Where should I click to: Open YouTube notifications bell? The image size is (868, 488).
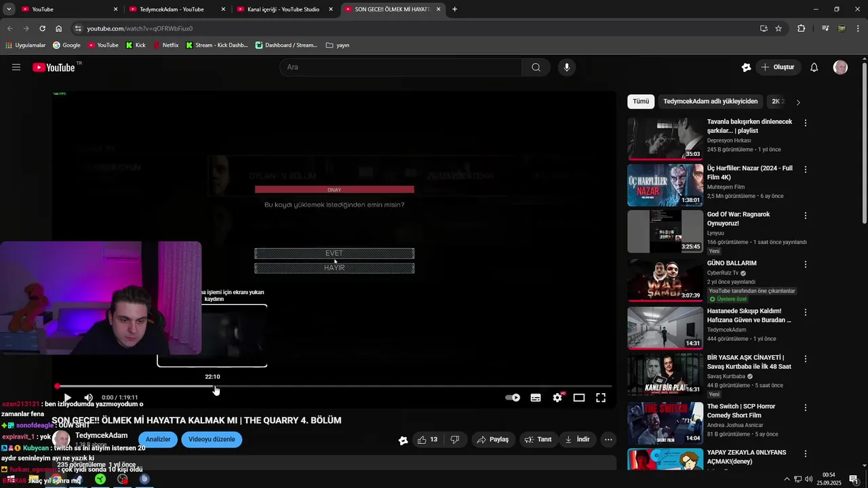[x=814, y=67]
